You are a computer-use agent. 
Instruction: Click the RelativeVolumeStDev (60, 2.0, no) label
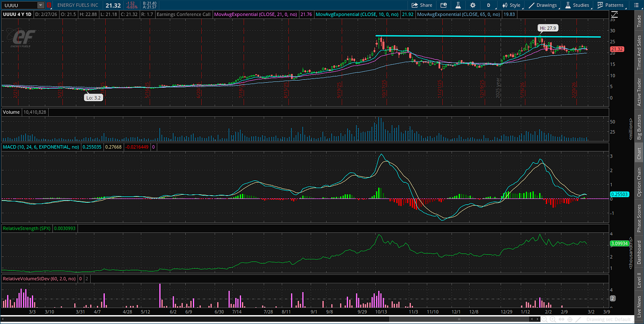pos(39,279)
